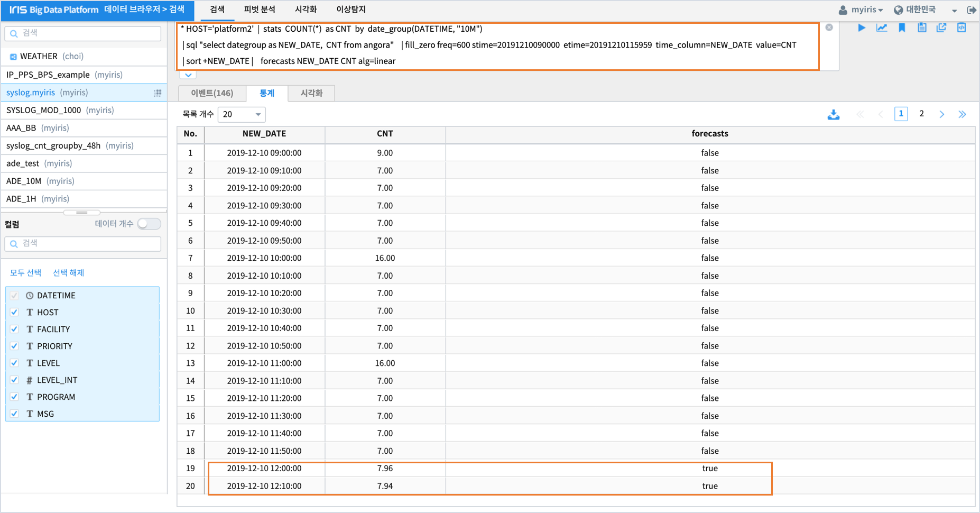980x513 pixels.
Task: Open the myiris user dropdown
Action: click(867, 10)
